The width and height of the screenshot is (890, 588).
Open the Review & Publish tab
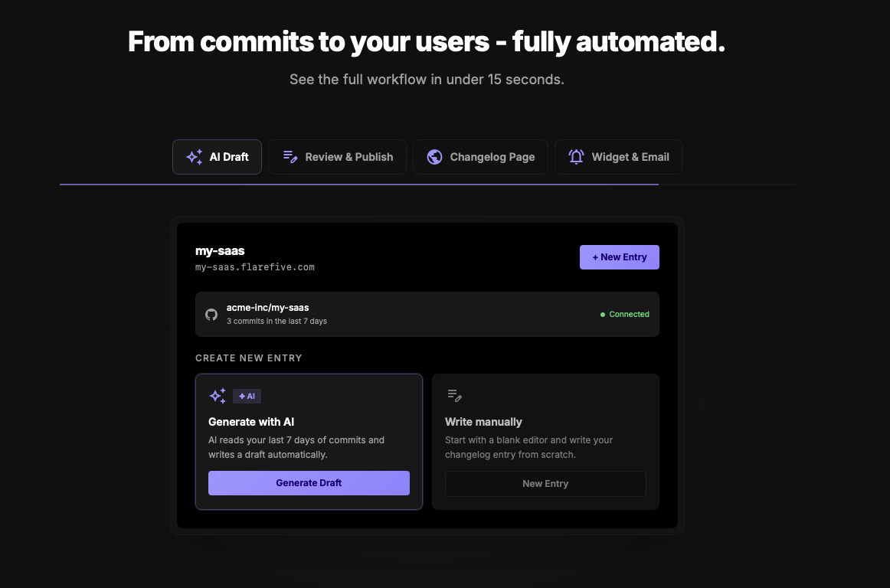coord(337,157)
